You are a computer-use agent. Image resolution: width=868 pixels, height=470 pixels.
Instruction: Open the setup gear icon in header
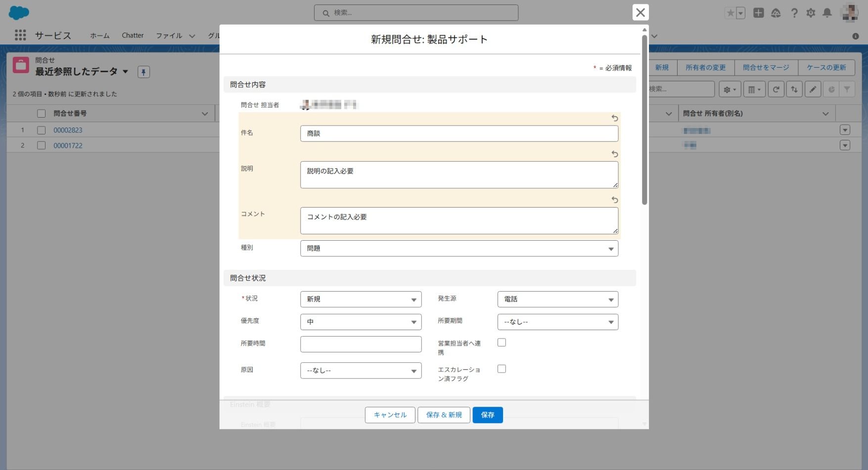coord(811,13)
